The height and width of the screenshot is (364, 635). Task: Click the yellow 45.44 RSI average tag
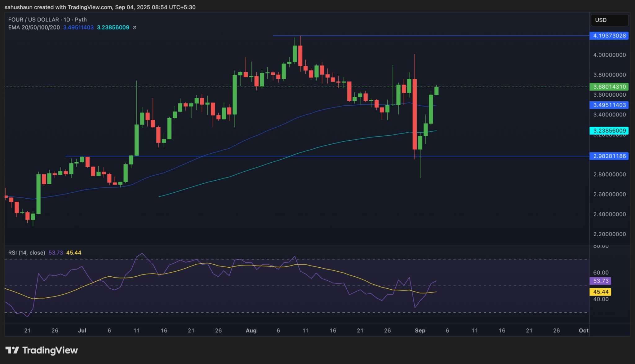click(x=600, y=292)
